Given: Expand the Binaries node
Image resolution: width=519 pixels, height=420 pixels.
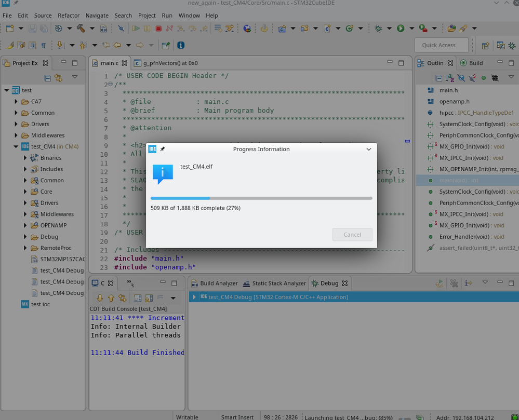Looking at the screenshot, I should [25, 158].
